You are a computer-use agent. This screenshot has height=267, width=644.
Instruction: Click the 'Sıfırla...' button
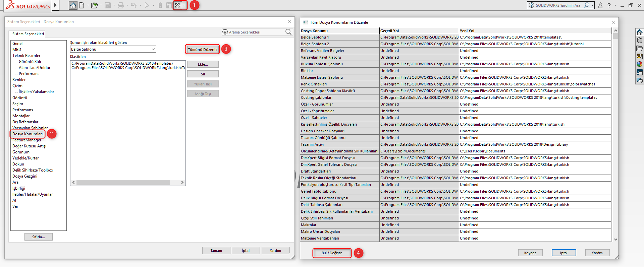tap(39, 237)
